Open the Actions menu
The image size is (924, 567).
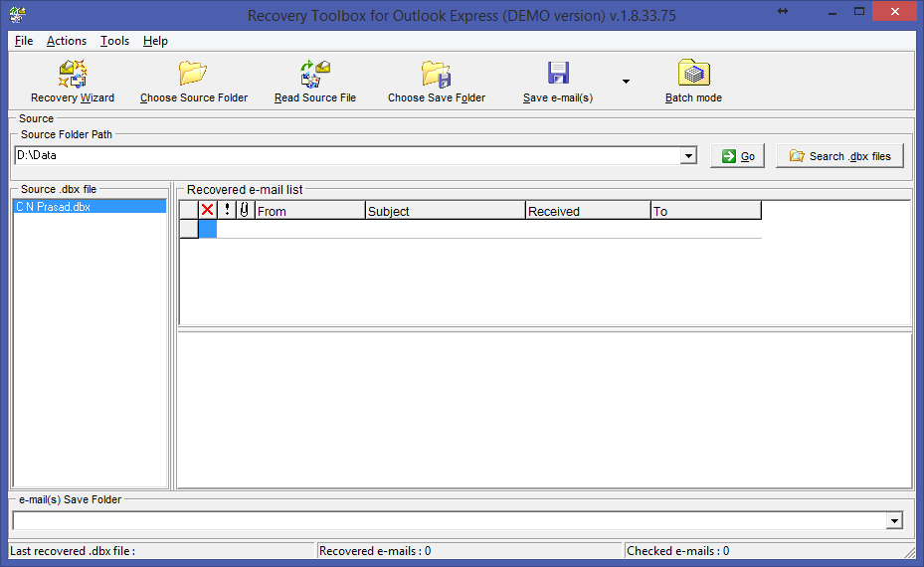point(67,41)
